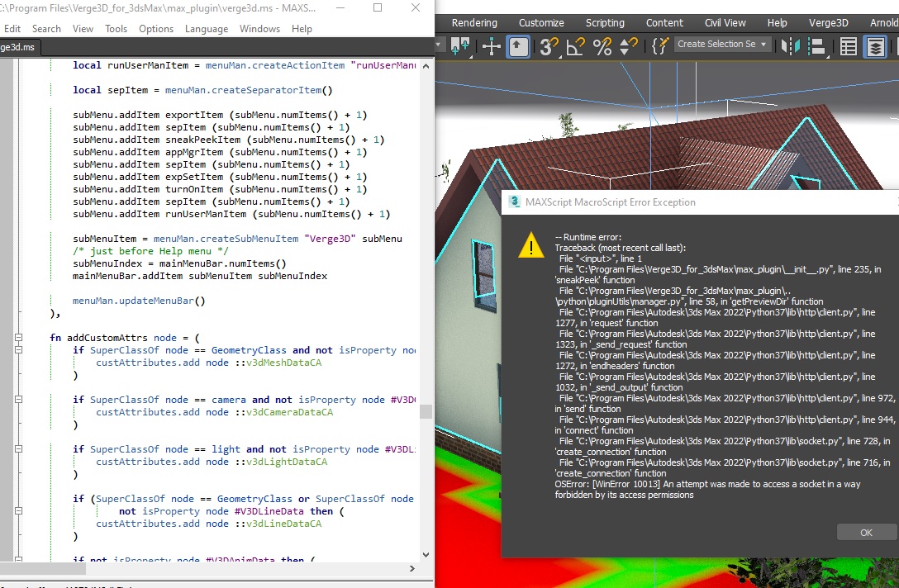Click the editor vertical scrollbar thumb
This screenshot has width=899, height=588.
tap(426, 411)
